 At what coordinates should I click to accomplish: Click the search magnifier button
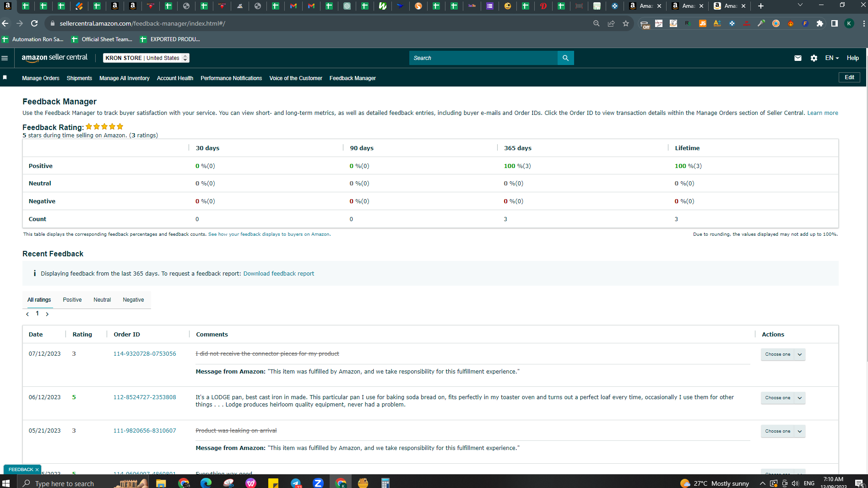565,58
